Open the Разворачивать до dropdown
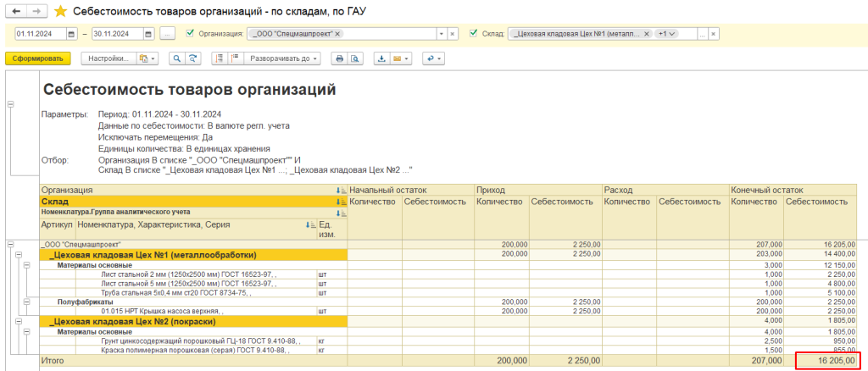868x371 pixels. [x=281, y=58]
